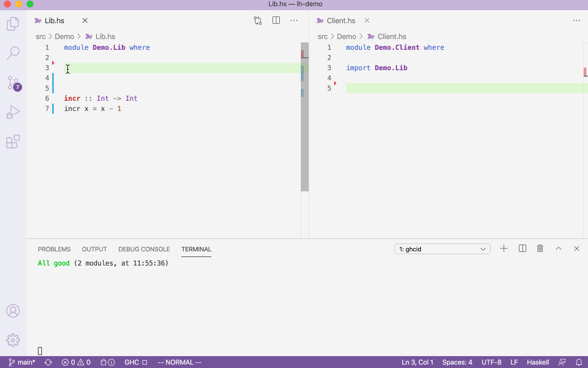Select the TERMINAL panel tab

[196, 249]
